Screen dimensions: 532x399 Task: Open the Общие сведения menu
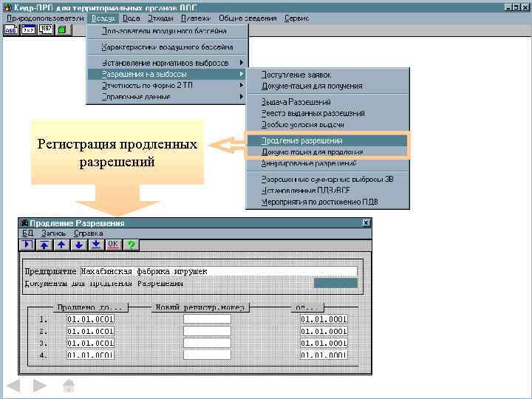pos(248,18)
